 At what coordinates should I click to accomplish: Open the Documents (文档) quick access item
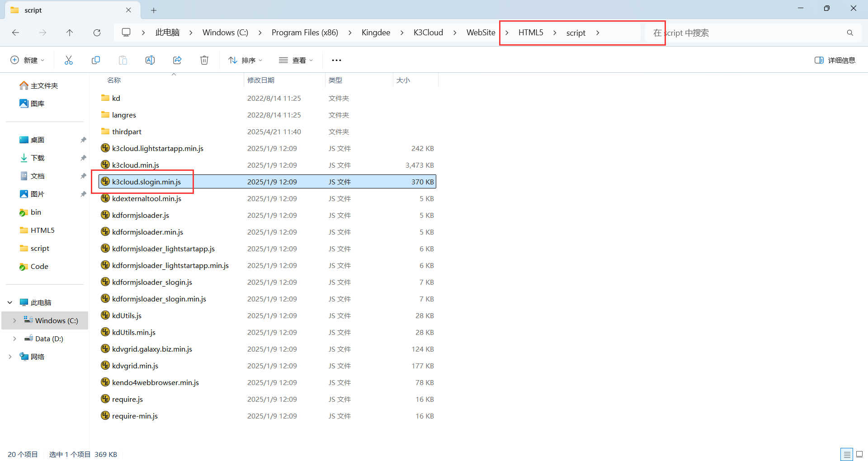pos(32,176)
